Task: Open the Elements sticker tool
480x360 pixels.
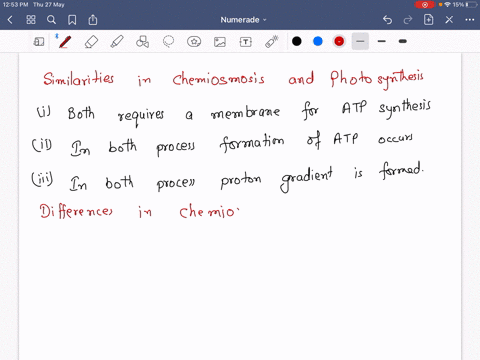Action: click(194, 42)
